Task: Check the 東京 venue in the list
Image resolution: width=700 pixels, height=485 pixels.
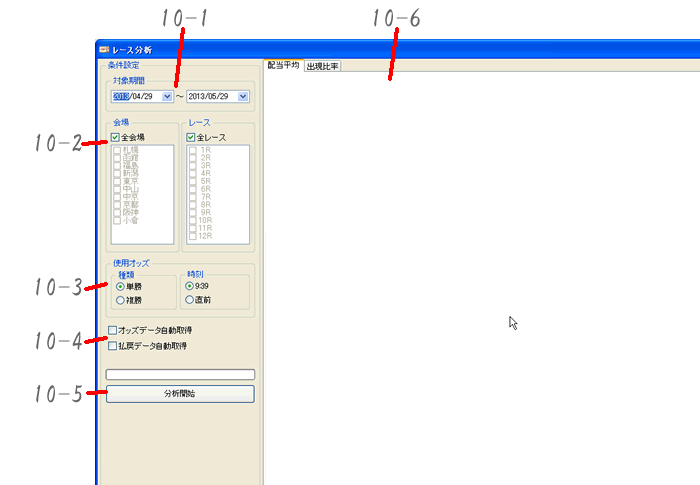Action: coord(118,181)
